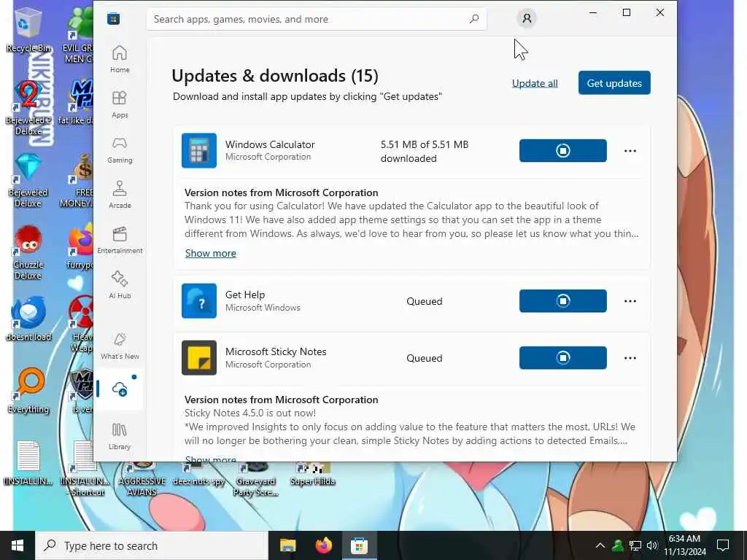This screenshot has width=747, height=560.
Task: Click the Get Help app icon
Action: point(199,301)
